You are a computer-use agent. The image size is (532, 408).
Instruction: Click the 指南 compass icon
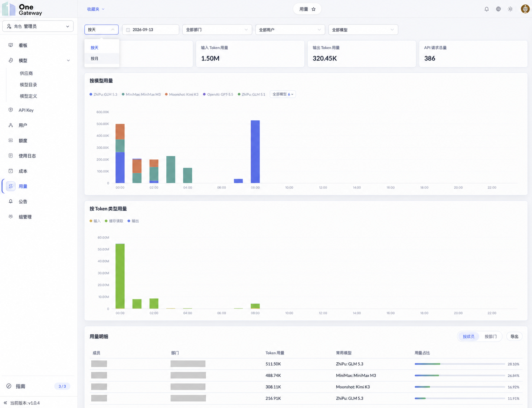(x=9, y=386)
